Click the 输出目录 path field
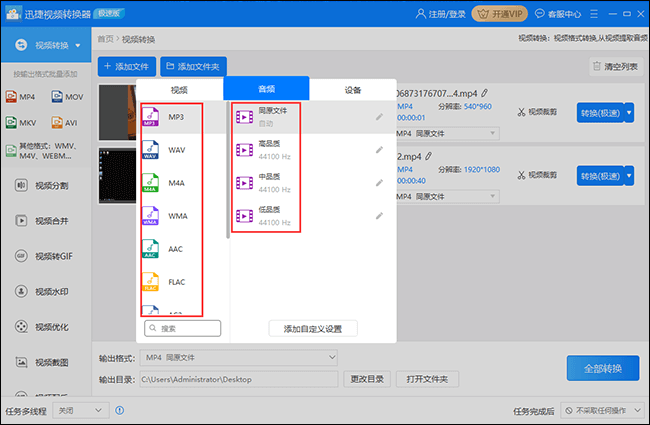 pyautogui.click(x=239, y=379)
